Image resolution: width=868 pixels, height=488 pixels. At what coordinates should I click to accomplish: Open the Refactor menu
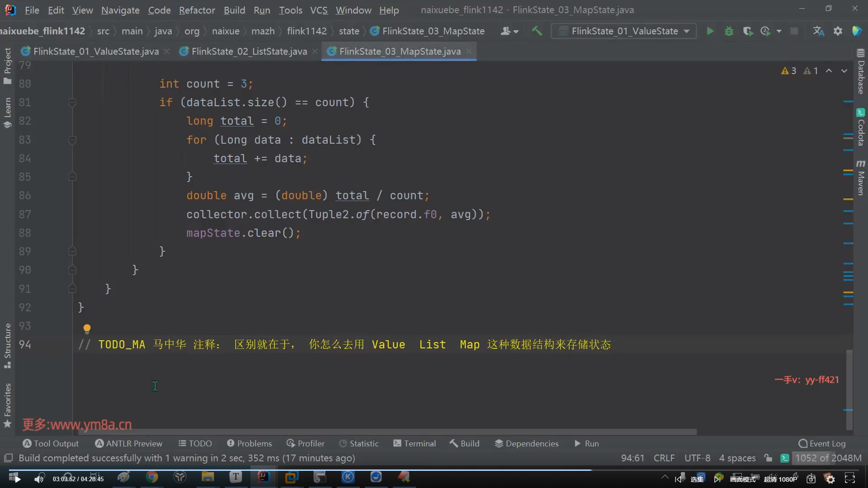pyautogui.click(x=197, y=10)
